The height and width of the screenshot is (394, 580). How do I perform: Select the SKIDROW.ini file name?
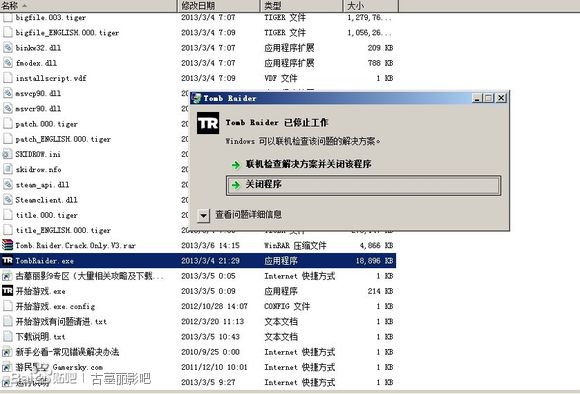point(38,154)
